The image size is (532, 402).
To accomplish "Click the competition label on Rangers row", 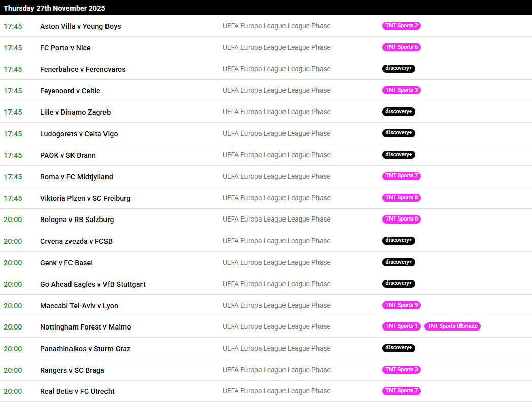I will 276,370.
